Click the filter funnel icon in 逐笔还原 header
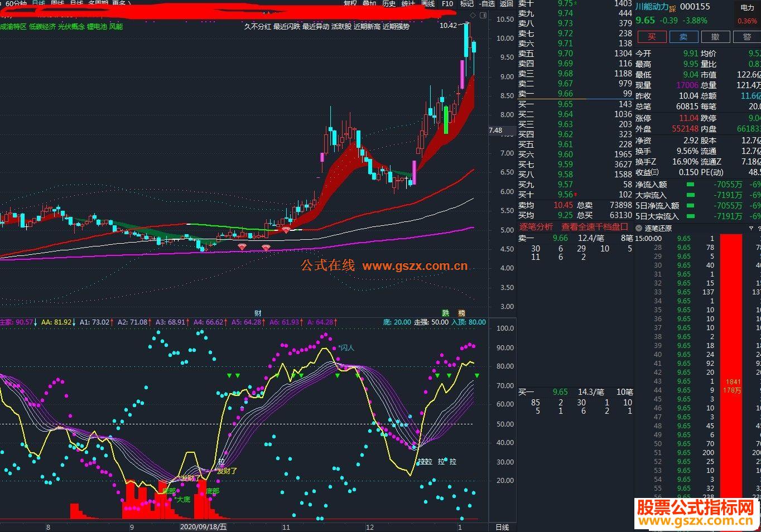Viewport: 761px width, 532px height. (751, 228)
